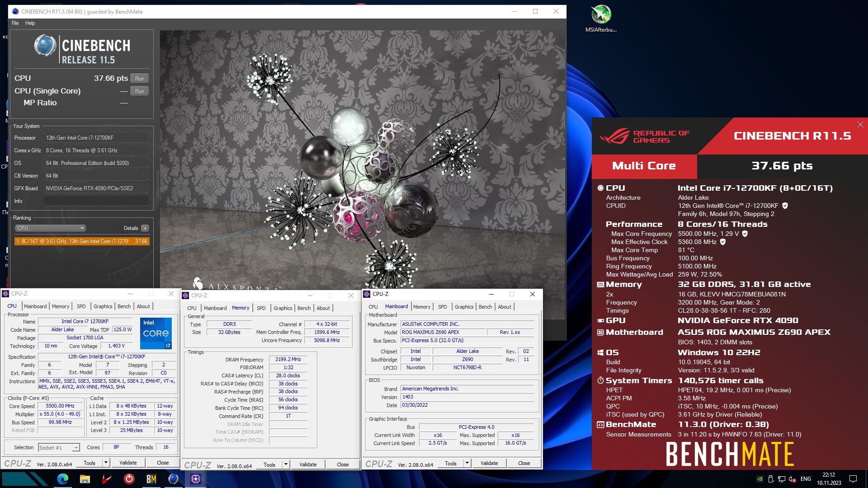This screenshot has width=868, height=488.
Task: Open Microsoft Edge from the taskbar
Action: coord(62,479)
